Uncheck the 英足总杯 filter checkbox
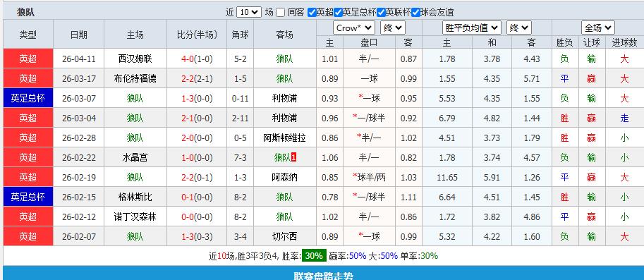The width and height of the screenshot is (644, 280). click(338, 12)
